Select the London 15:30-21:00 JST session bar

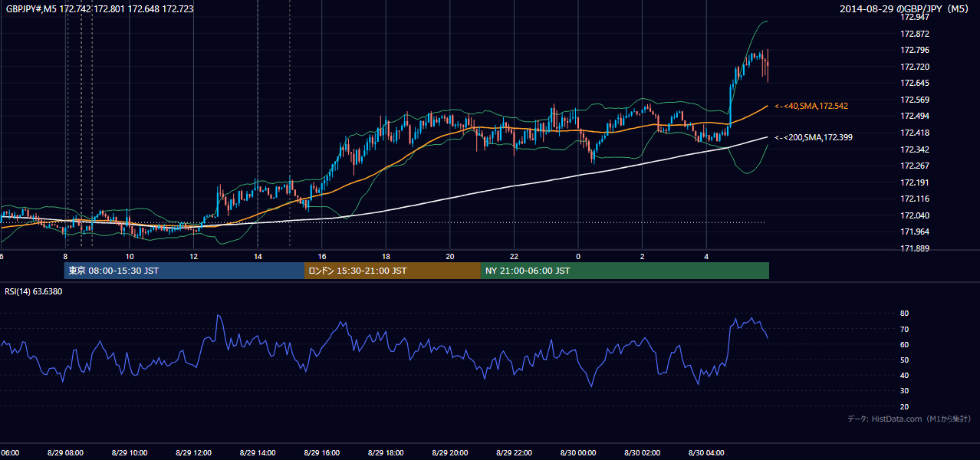393,271
